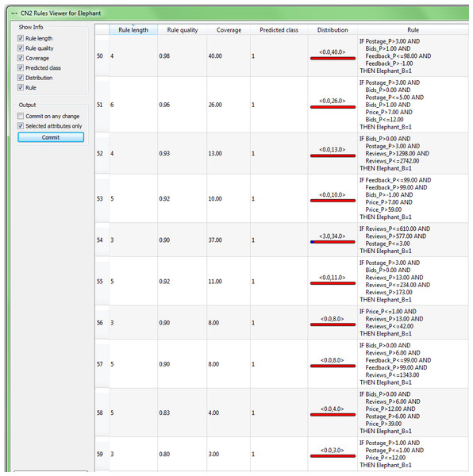473x476 pixels.
Task: Select the rule containing Reviews_P<=610.00
Action: [413, 240]
